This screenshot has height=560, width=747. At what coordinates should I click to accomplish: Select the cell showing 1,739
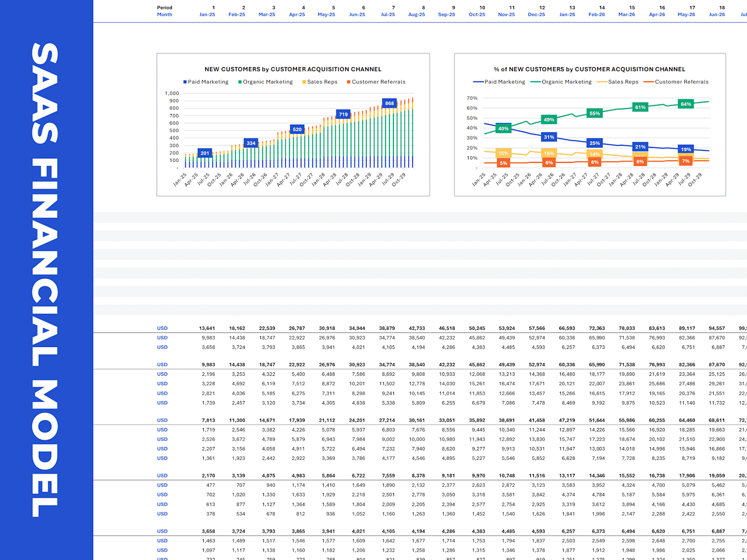click(x=208, y=403)
